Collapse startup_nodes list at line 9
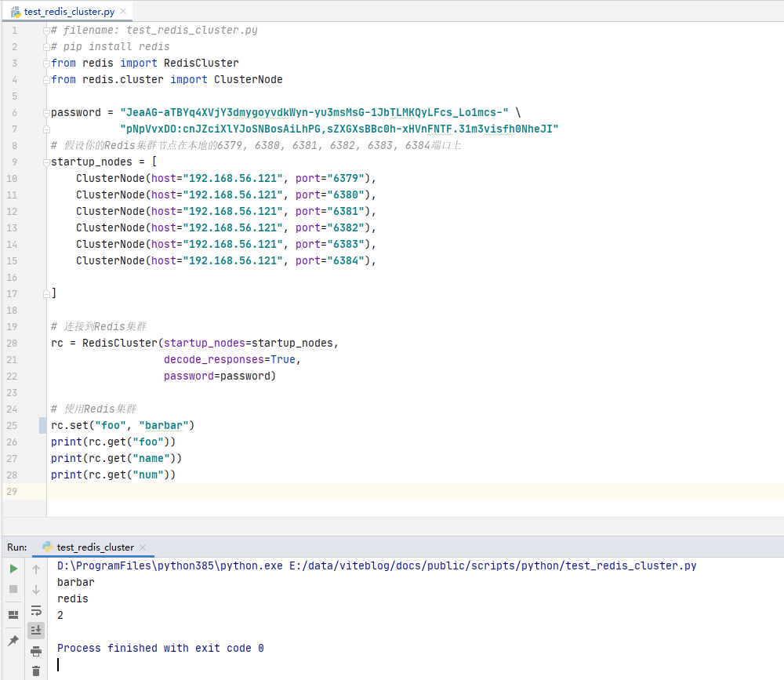The width and height of the screenshot is (784, 680). click(46, 162)
